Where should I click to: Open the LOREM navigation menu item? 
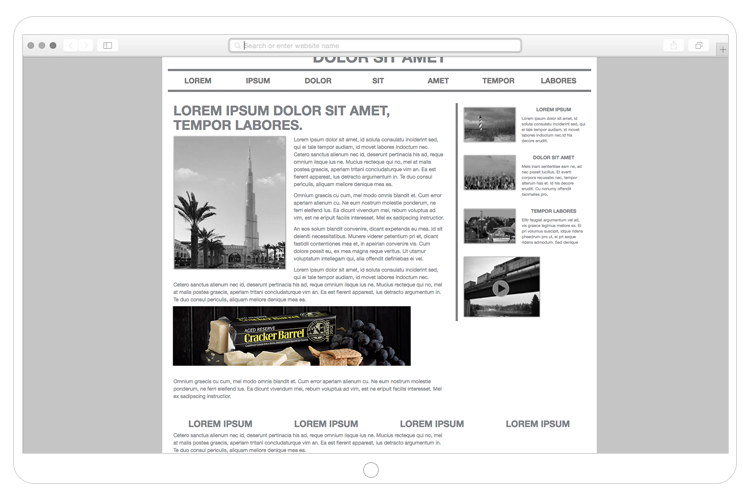[198, 81]
